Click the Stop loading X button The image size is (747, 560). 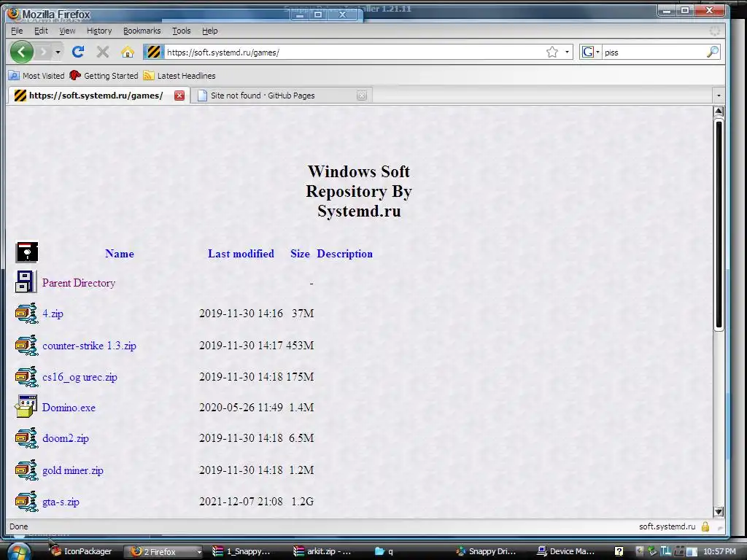click(x=102, y=52)
